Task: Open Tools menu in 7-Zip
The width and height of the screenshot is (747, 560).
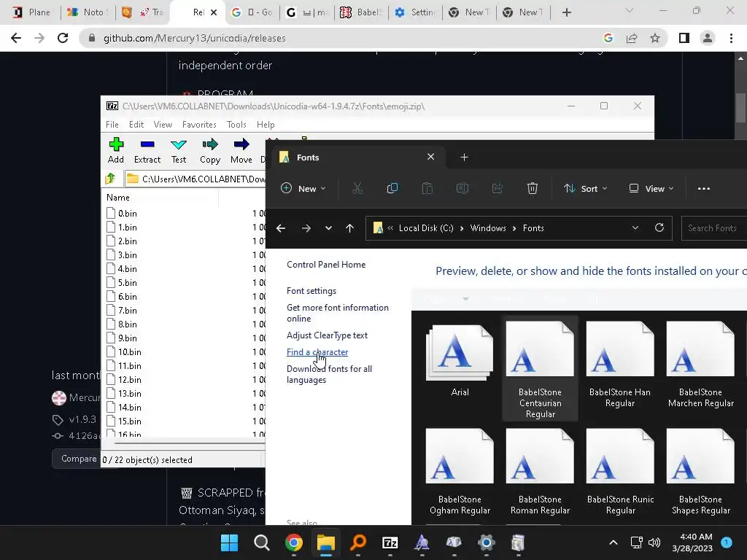Action: coord(236,124)
